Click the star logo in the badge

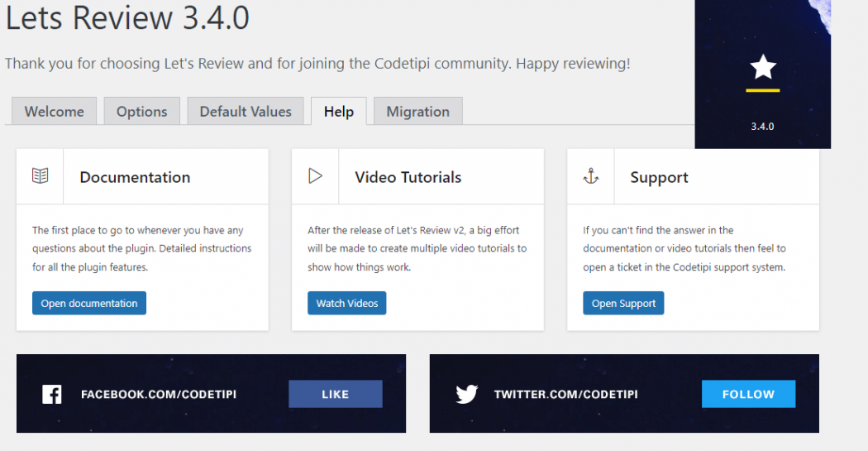pos(762,67)
